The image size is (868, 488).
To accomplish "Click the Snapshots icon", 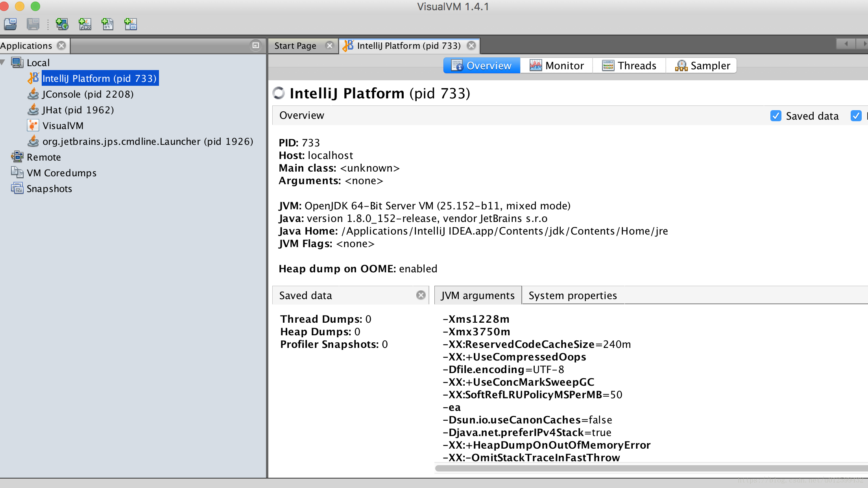I will click(17, 188).
